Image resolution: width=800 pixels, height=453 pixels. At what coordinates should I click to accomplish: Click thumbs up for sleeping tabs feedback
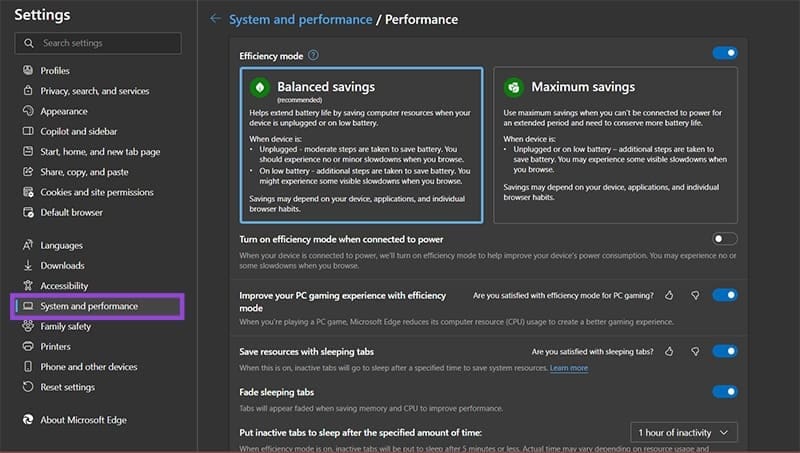669,352
